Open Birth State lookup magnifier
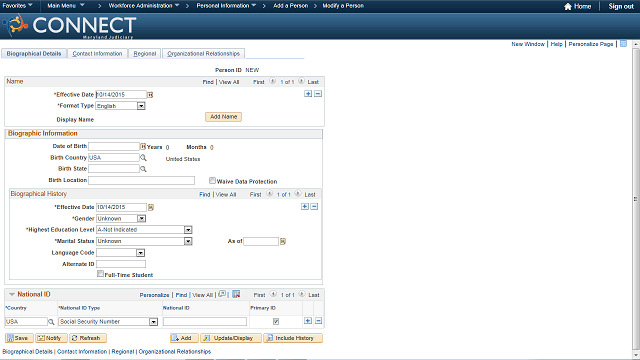The height and width of the screenshot is (360, 640). tap(143, 169)
